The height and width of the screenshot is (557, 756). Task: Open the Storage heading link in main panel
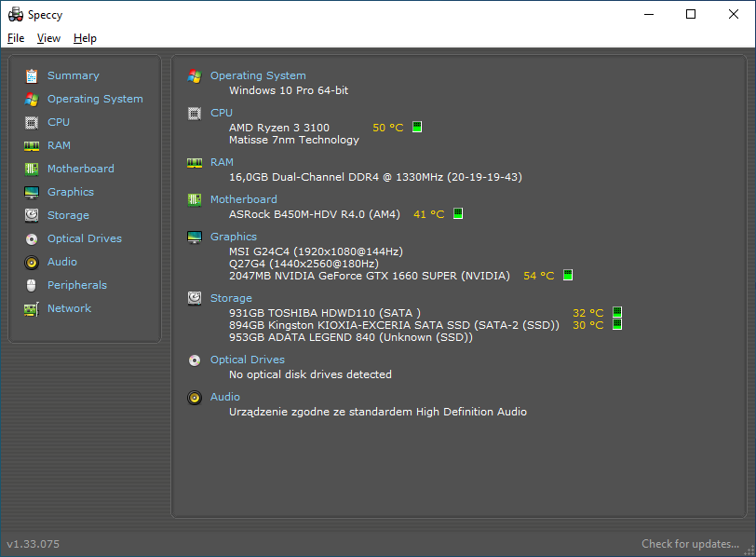(x=231, y=298)
